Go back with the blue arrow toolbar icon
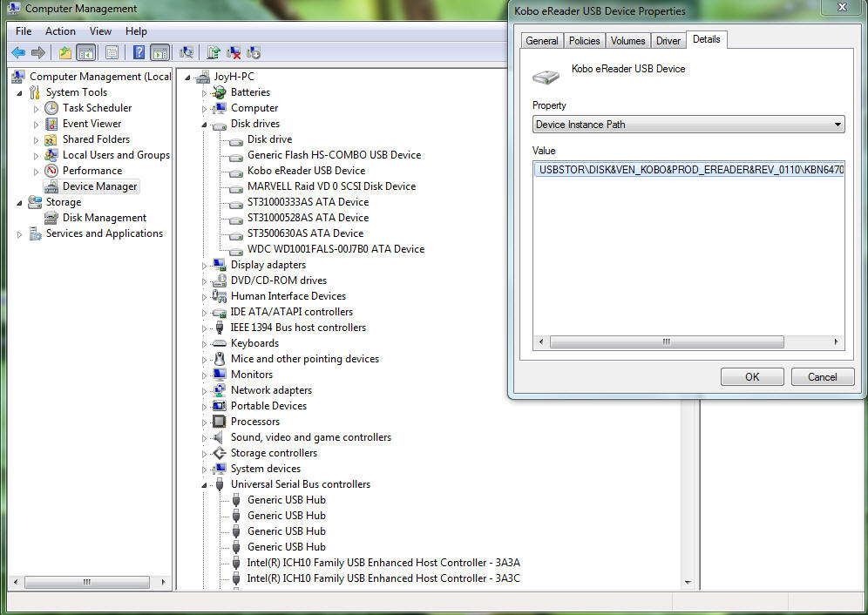This screenshot has width=868, height=615. click(18, 52)
